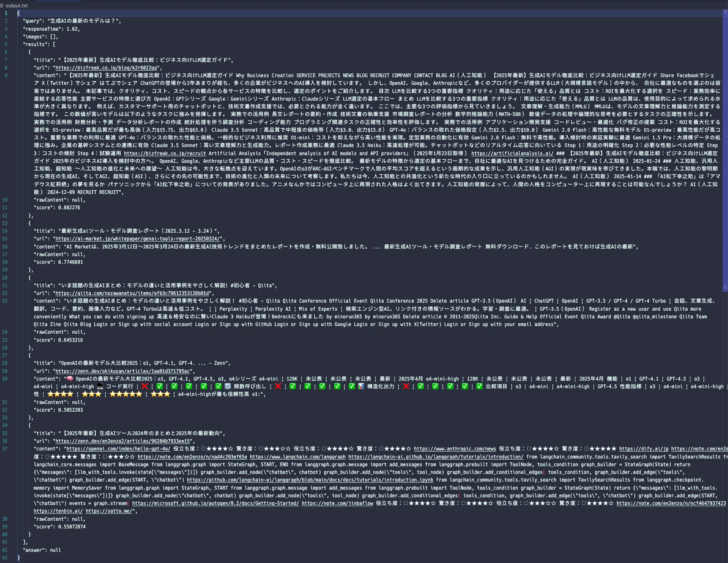Click the "images": [] line
Image resolution: width=728 pixels, height=563 pixels.
[x=40, y=37]
